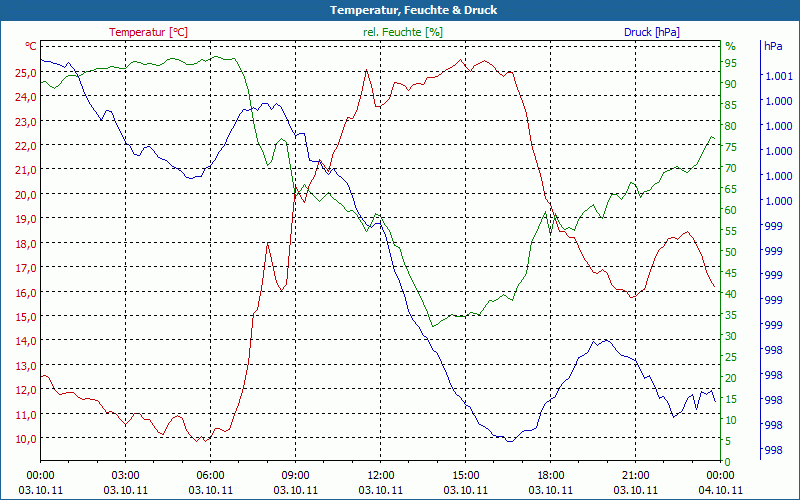Image resolution: width=800 pixels, height=500 pixels.
Task: Select the green 'rel. Feuchte [%]' legend label
Action: point(403,32)
